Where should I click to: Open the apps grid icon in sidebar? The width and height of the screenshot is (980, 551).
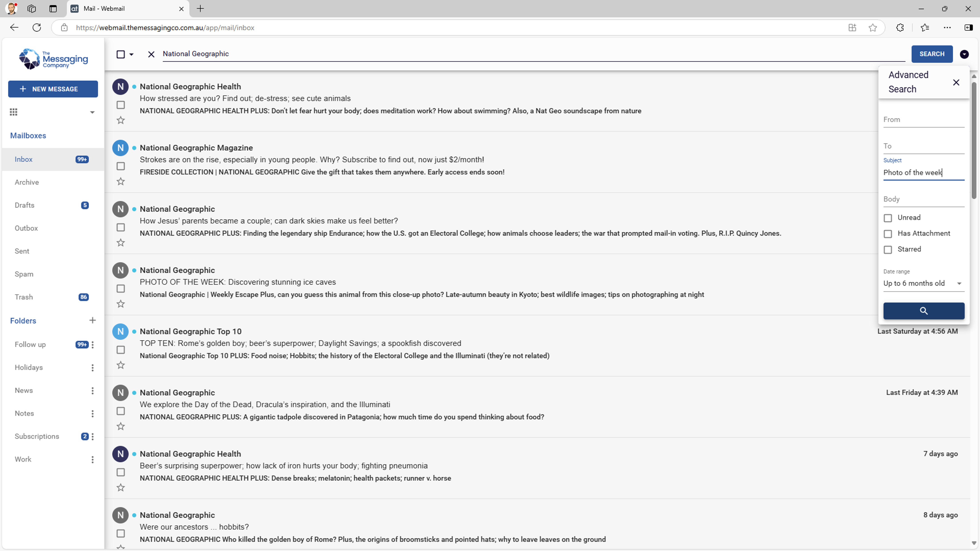click(14, 112)
